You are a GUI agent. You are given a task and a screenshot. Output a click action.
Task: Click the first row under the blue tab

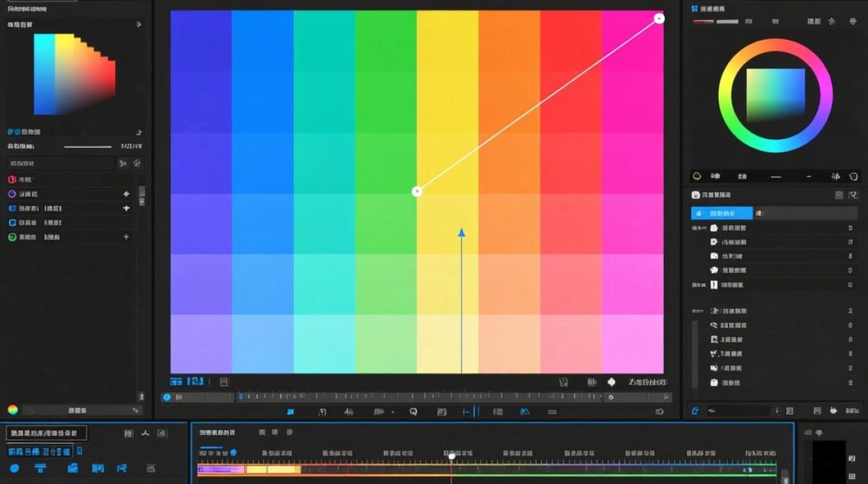coord(774,228)
